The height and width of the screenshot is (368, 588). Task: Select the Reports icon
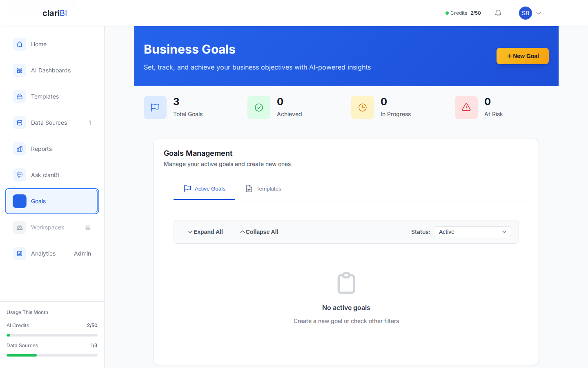click(x=19, y=149)
